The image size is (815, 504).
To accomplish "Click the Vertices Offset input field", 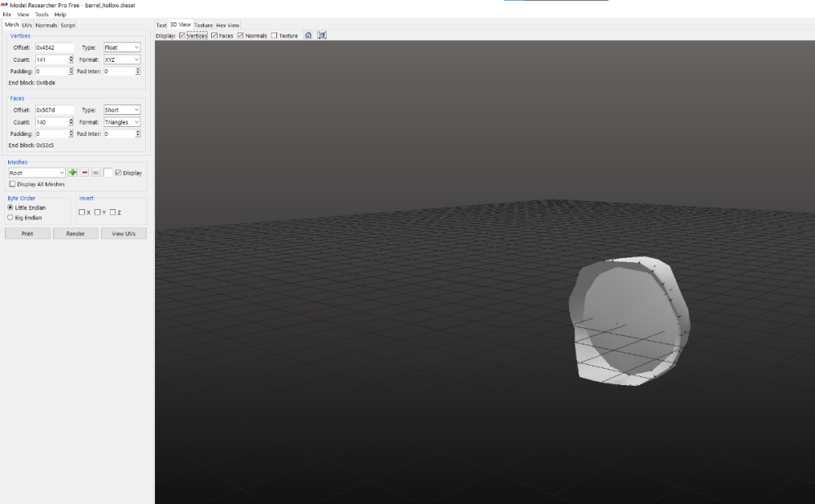I will 54,48.
